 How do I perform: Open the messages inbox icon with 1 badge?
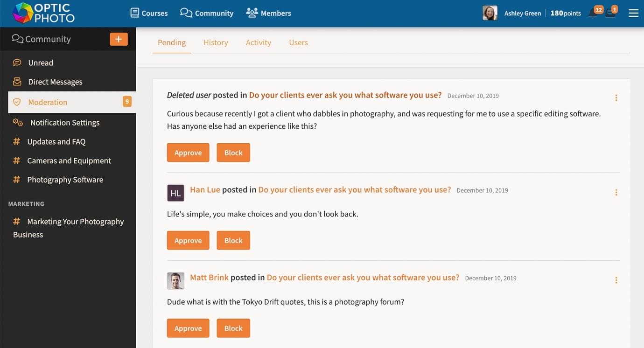coord(611,12)
